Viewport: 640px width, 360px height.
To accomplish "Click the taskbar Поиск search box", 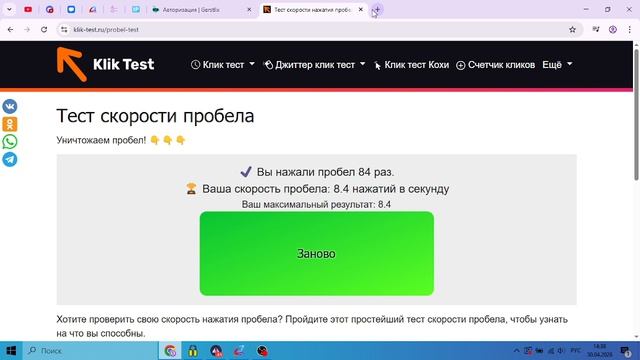I will pos(90,351).
